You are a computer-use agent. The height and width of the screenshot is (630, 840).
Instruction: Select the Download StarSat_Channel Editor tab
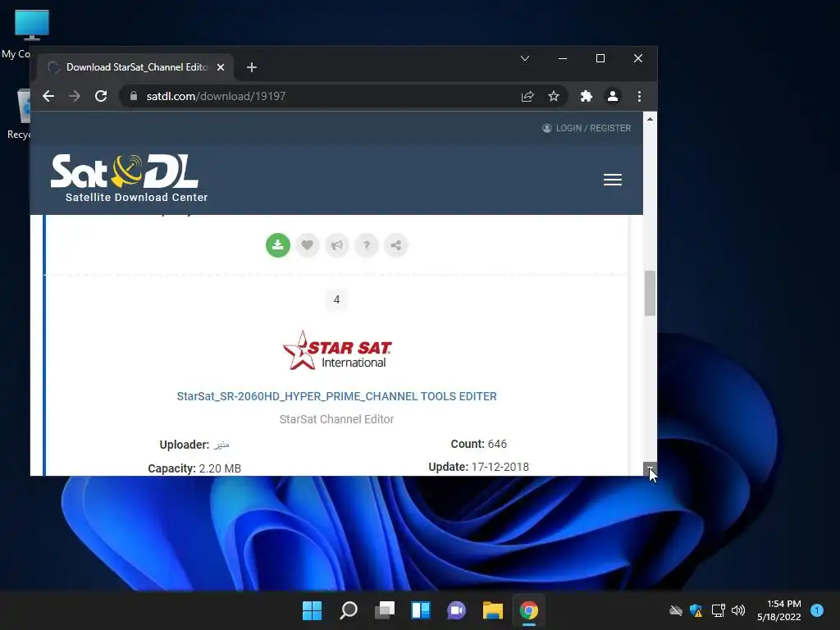click(135, 67)
